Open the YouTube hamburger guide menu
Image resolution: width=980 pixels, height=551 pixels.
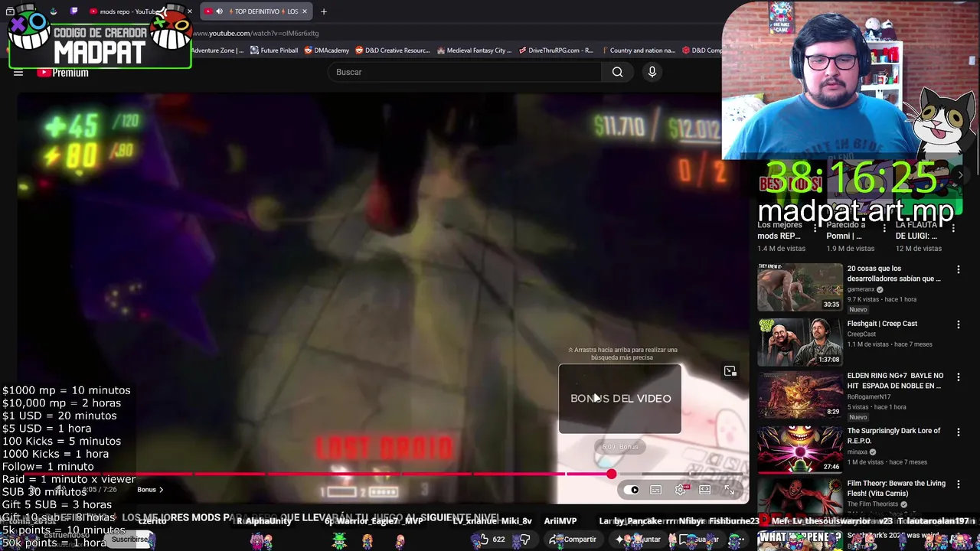(18, 73)
